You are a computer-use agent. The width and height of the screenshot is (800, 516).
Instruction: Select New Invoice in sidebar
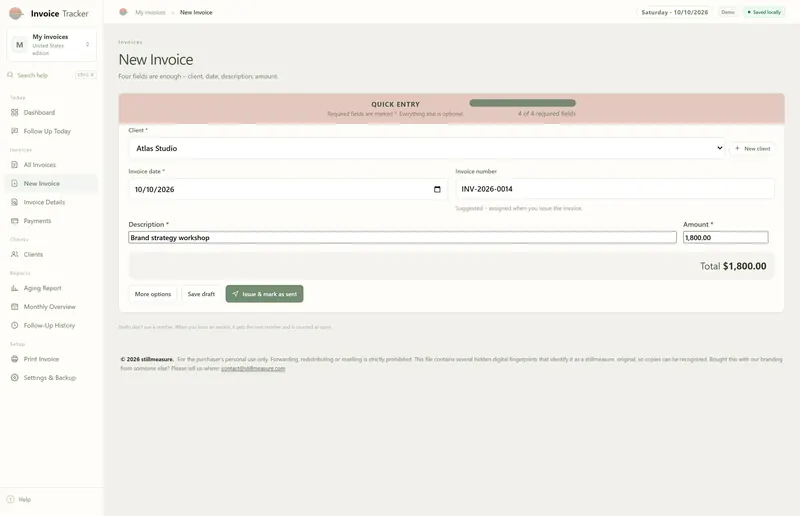[x=51, y=183]
